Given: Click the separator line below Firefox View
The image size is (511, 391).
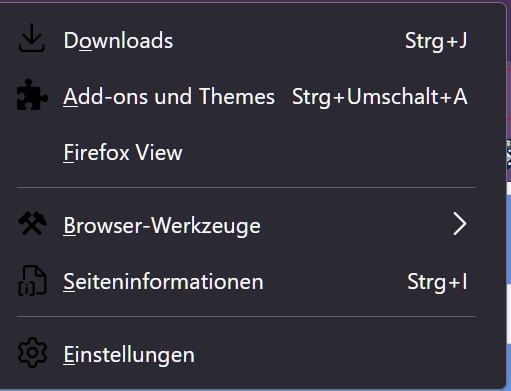Looking at the screenshot, I should point(246,188).
